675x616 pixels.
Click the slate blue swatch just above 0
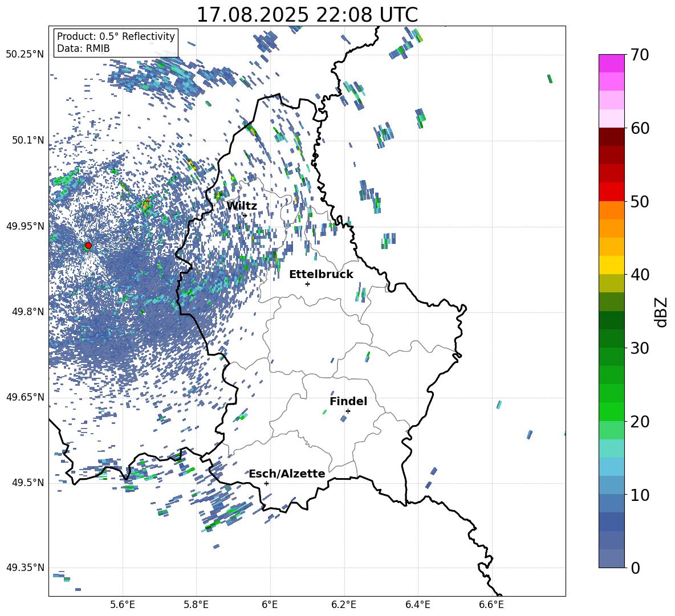(611, 558)
